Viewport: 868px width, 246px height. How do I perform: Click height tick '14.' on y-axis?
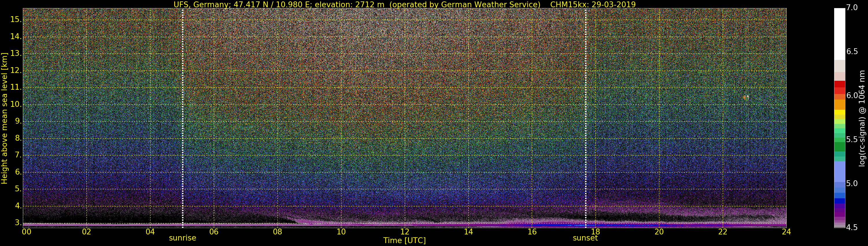point(16,36)
